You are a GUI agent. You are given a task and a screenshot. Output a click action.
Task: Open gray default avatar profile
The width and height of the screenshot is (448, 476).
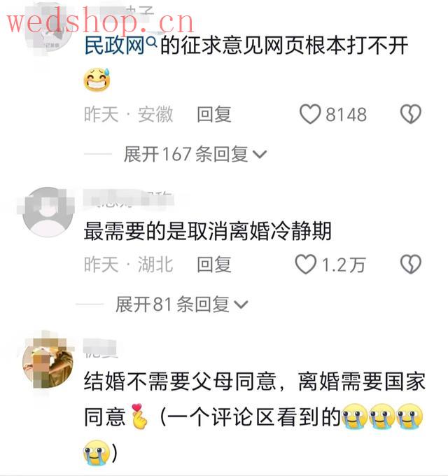48,212
